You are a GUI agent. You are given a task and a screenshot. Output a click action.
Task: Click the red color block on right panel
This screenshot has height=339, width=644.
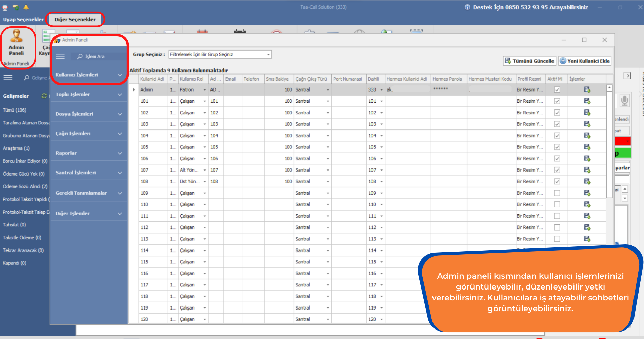[x=622, y=141]
